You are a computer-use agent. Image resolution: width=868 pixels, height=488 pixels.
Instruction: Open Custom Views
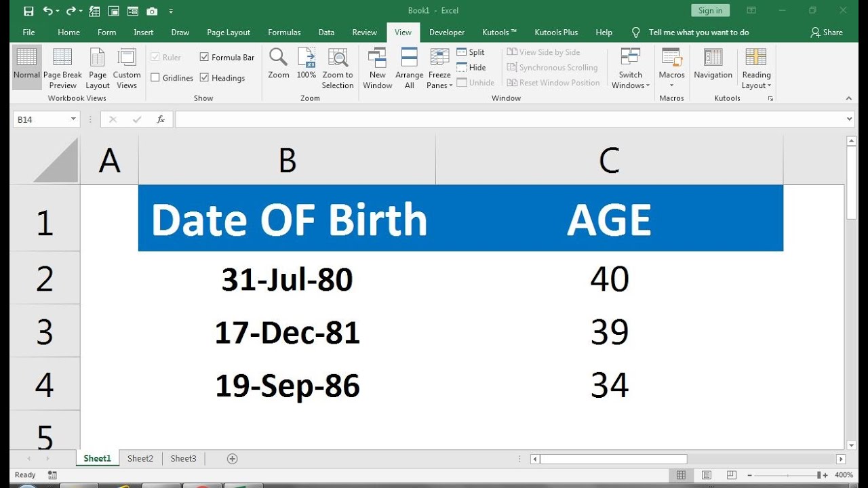click(x=127, y=67)
